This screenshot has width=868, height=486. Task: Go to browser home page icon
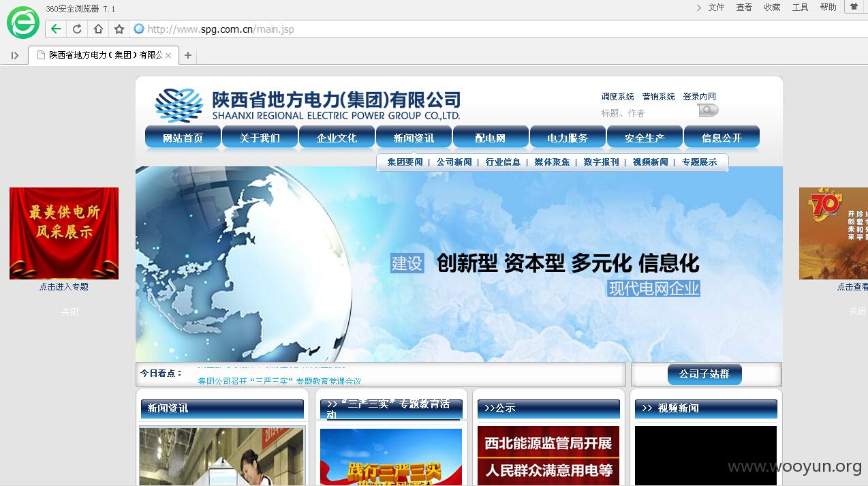tap(98, 29)
